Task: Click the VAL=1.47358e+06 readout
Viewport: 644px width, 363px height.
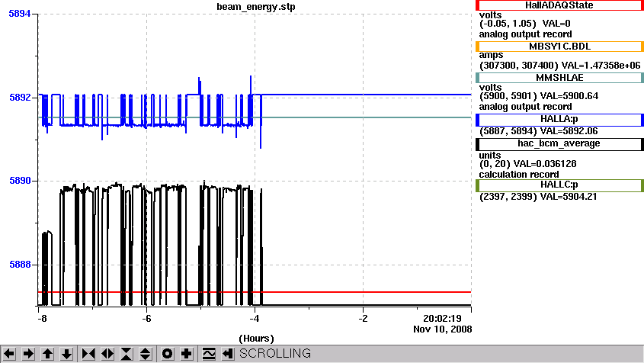Action: tap(601, 66)
